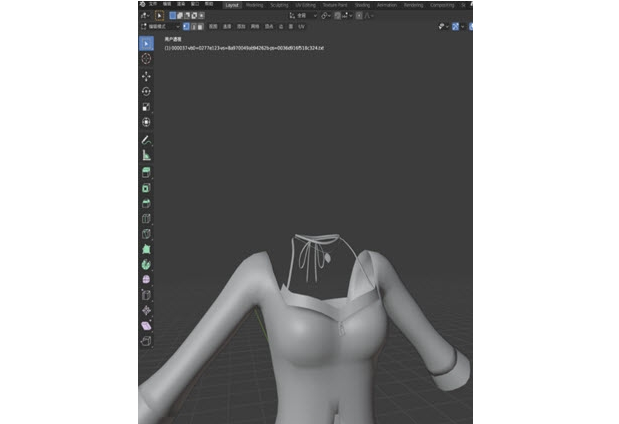Open the Edit Mode dropdown
The image size is (619, 424).
[x=161, y=27]
